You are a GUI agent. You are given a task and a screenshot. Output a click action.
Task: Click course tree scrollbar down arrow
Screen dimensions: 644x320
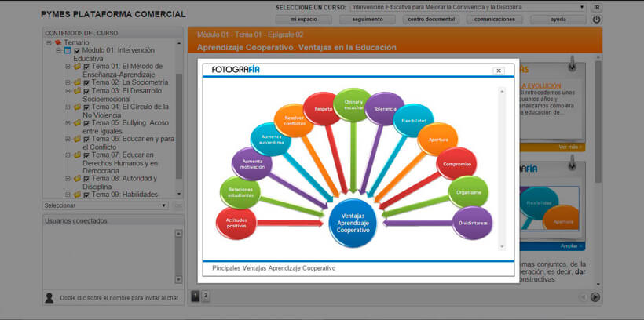tap(179, 194)
